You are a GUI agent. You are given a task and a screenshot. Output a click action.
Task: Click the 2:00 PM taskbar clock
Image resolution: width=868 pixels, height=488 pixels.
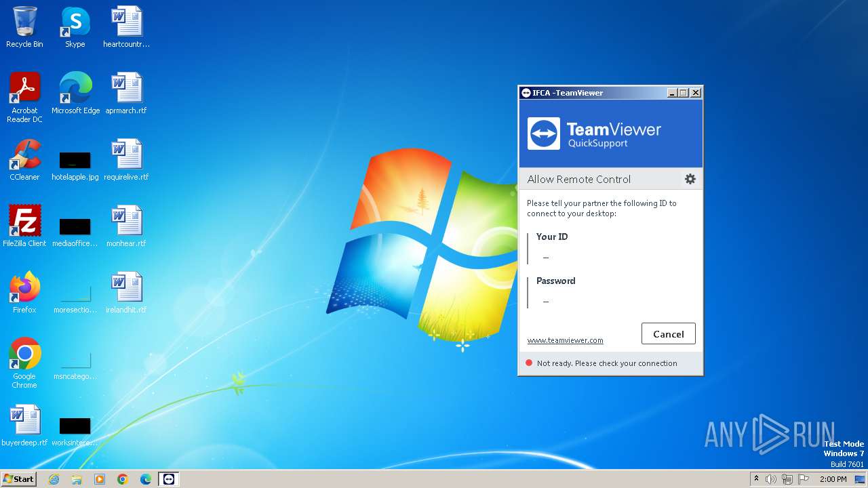[x=833, y=479]
